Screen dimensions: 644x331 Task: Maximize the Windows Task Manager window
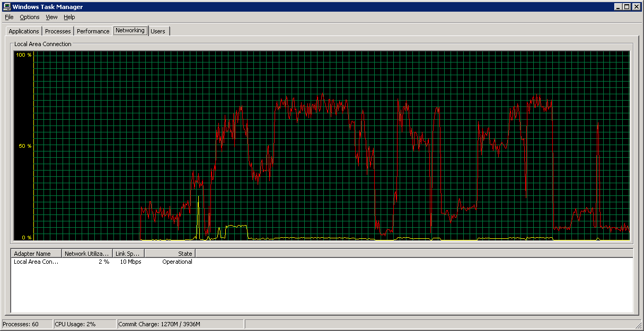click(x=627, y=7)
